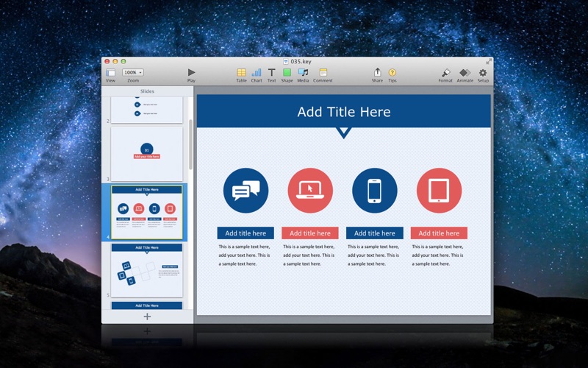Select the red laptop circle icon
This screenshot has height=368, width=588.
pyautogui.click(x=310, y=191)
